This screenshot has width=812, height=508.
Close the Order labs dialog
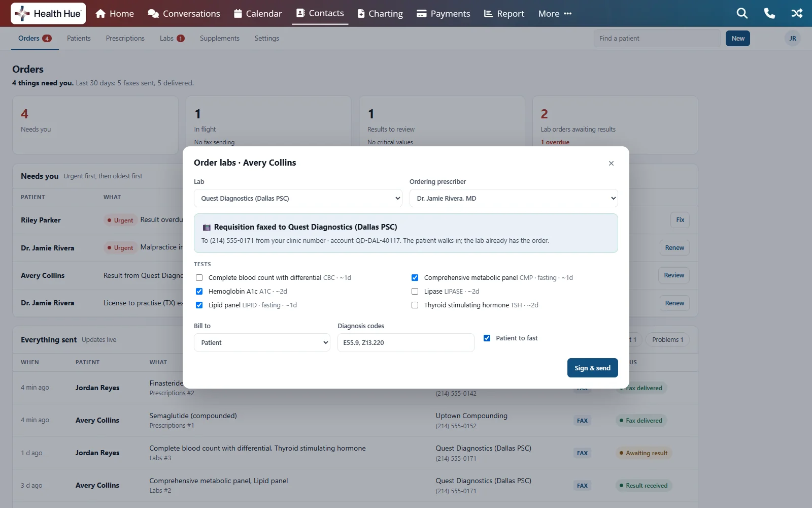pyautogui.click(x=611, y=163)
